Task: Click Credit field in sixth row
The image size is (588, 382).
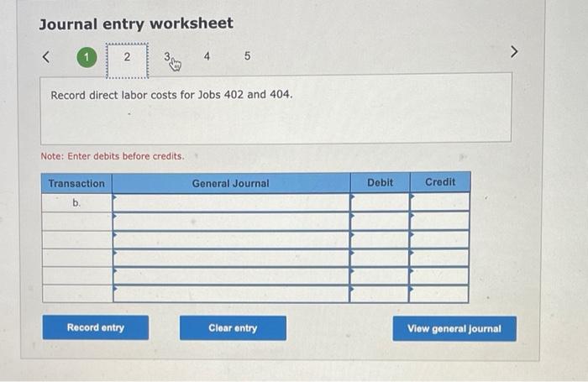Action: 439,294
